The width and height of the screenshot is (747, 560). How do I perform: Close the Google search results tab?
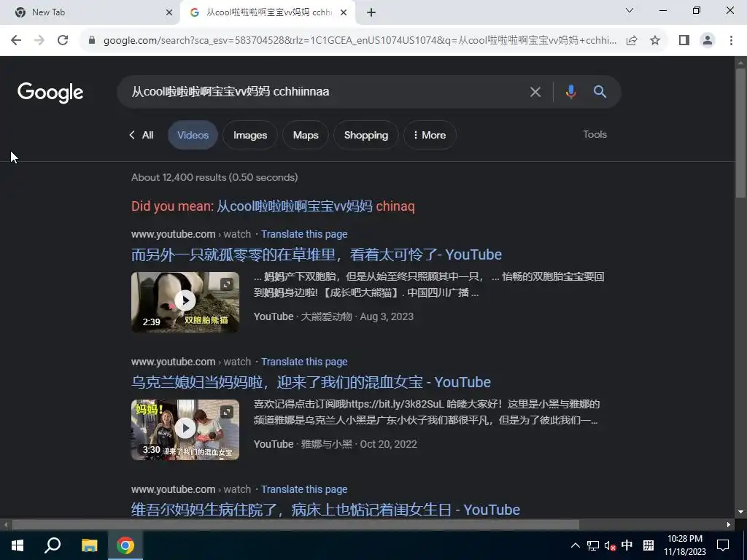click(x=344, y=12)
